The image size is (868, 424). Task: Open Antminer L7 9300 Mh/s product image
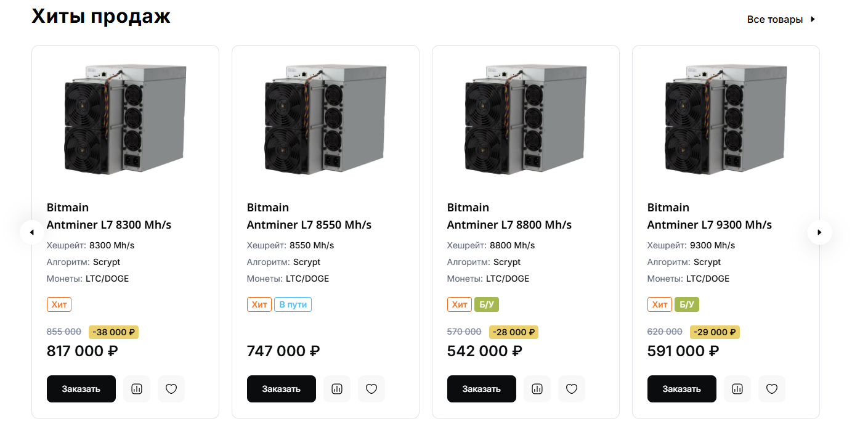tap(726, 118)
